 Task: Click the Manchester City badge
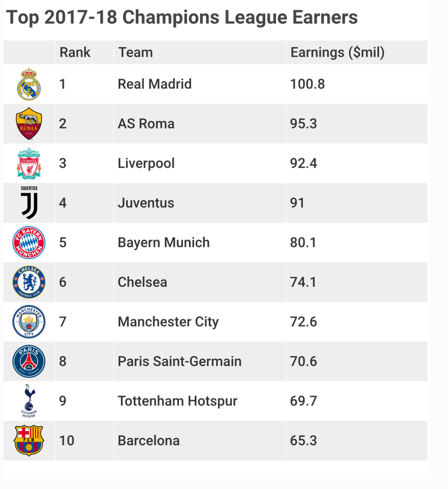click(29, 322)
